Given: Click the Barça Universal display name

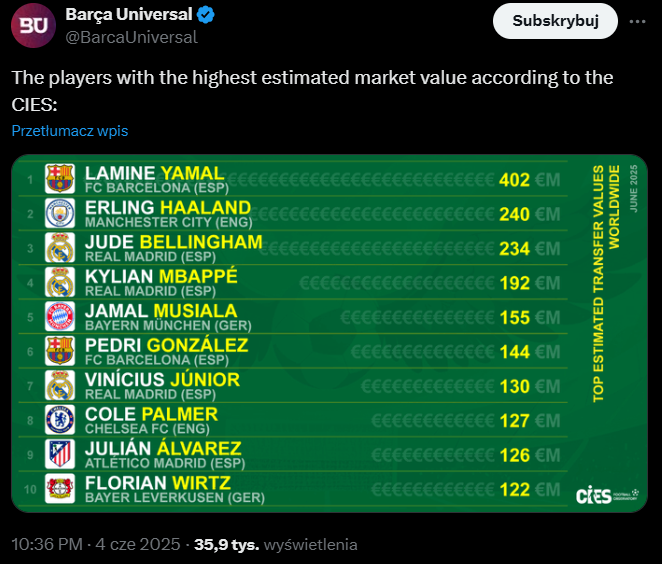Looking at the screenshot, I should (129, 14).
